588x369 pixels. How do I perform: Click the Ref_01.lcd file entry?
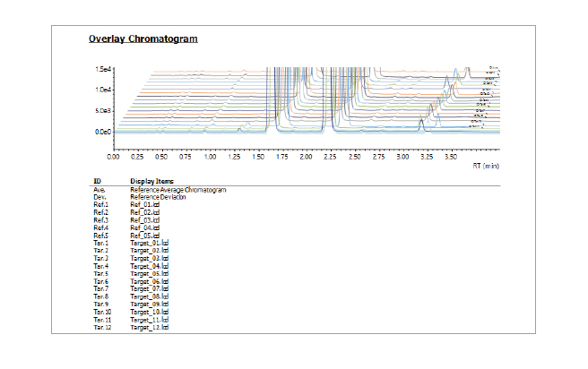tap(144, 205)
